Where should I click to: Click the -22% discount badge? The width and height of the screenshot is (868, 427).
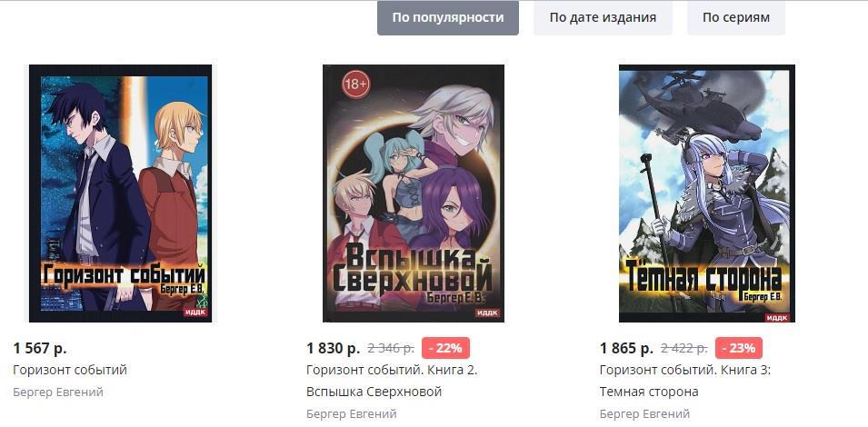pyautogui.click(x=445, y=348)
